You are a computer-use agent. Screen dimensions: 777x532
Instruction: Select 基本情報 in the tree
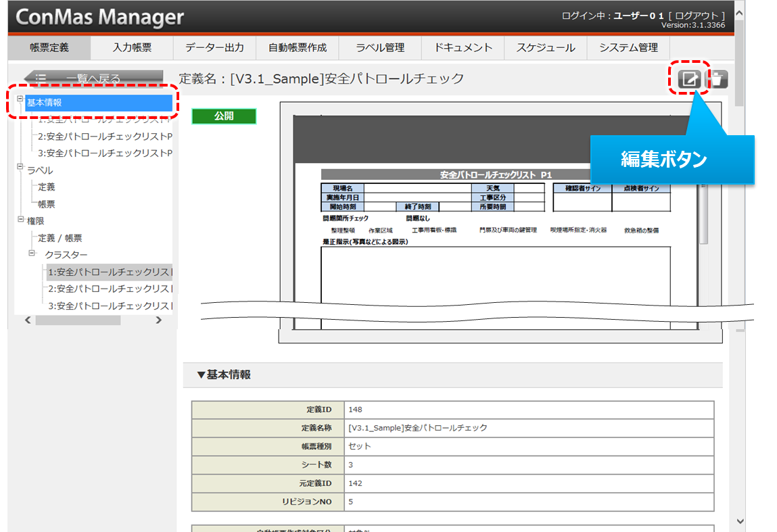pyautogui.click(x=45, y=103)
